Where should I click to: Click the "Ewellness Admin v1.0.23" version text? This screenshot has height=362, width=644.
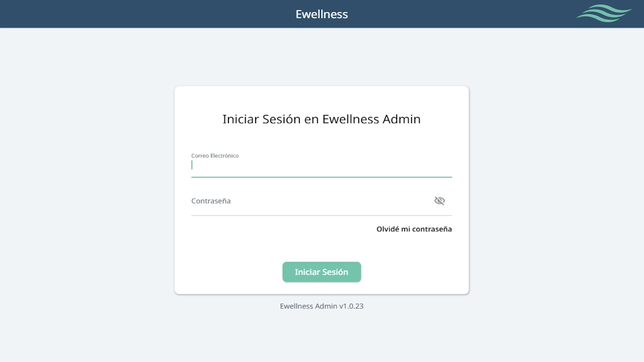(321, 306)
